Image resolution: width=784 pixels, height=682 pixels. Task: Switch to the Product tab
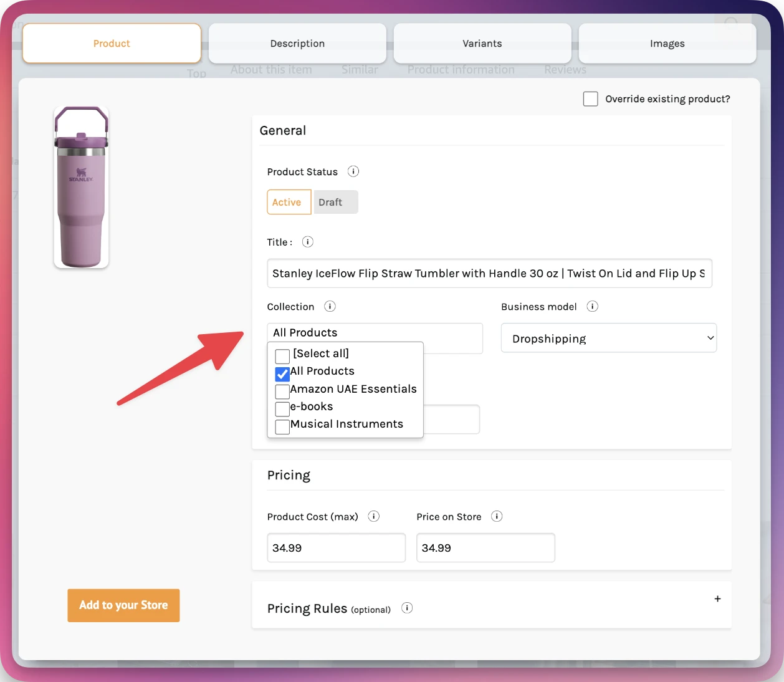pos(112,44)
